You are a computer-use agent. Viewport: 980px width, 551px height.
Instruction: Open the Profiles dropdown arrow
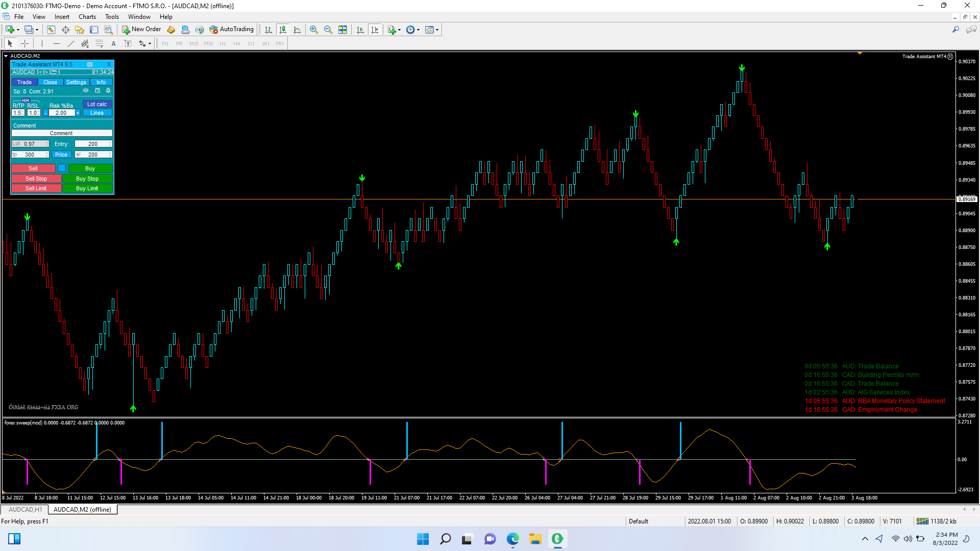pyautogui.click(x=37, y=30)
